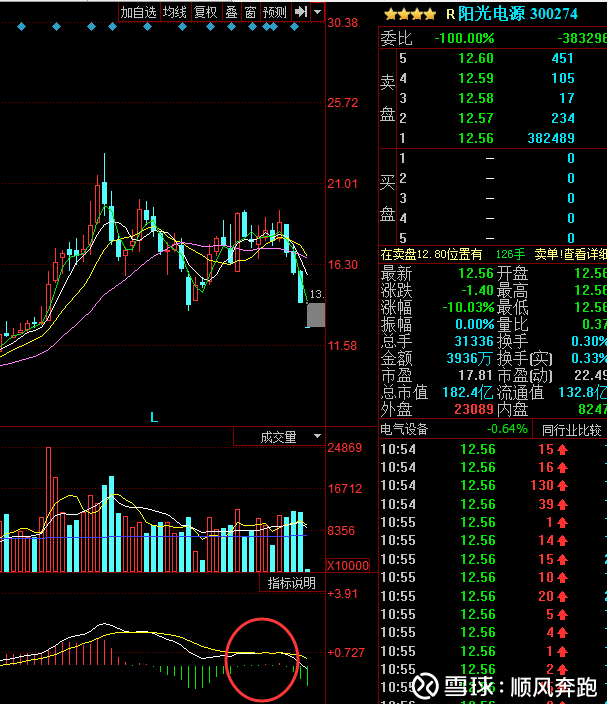The height and width of the screenshot is (704, 607).
Task: Click the gray box at the latest candle
Action: (316, 315)
